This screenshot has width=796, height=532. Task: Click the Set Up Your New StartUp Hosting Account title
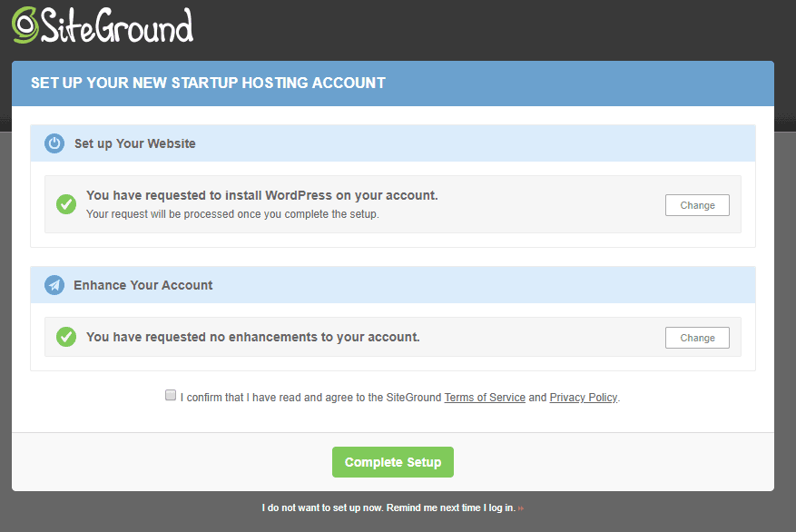[x=208, y=83]
